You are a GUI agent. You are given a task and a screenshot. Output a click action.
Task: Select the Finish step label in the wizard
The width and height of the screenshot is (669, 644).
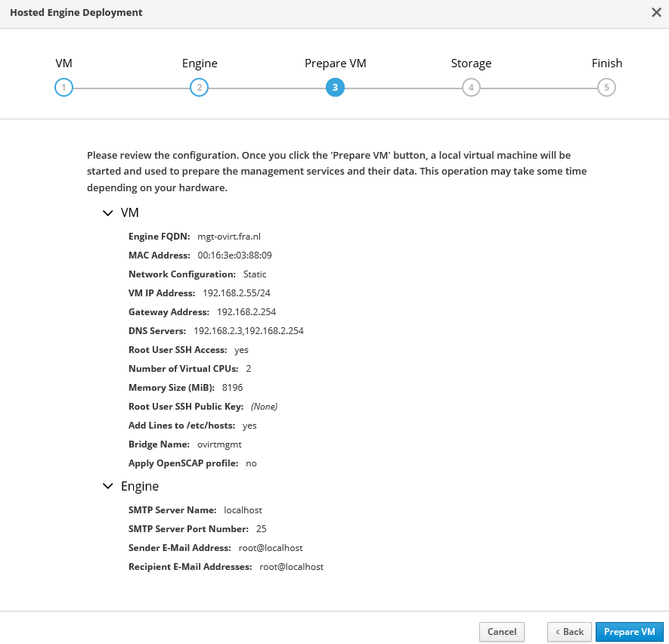pos(606,63)
